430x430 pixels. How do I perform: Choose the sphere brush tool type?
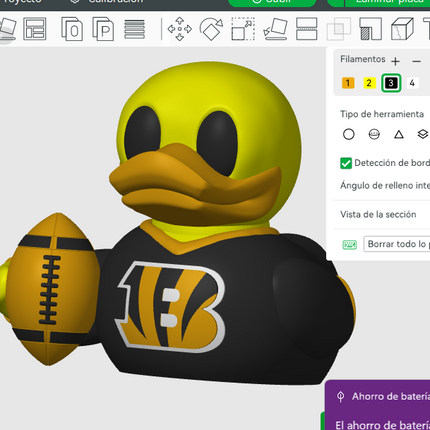point(374,134)
